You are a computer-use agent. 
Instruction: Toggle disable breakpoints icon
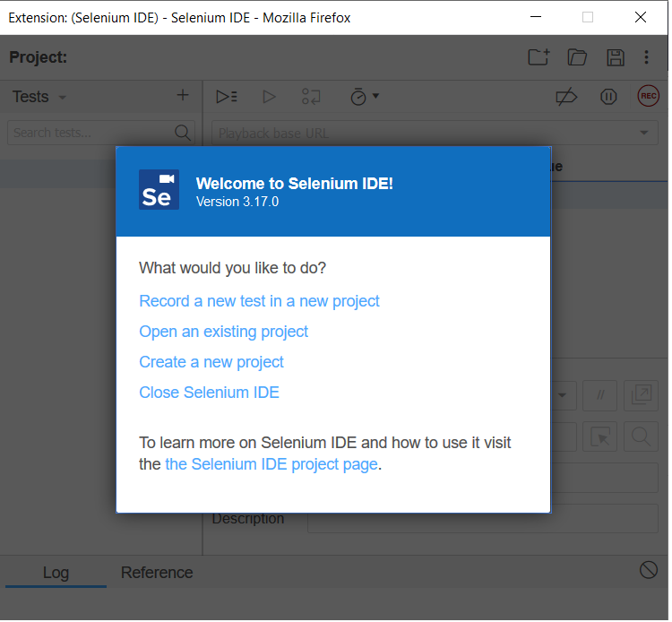click(566, 97)
